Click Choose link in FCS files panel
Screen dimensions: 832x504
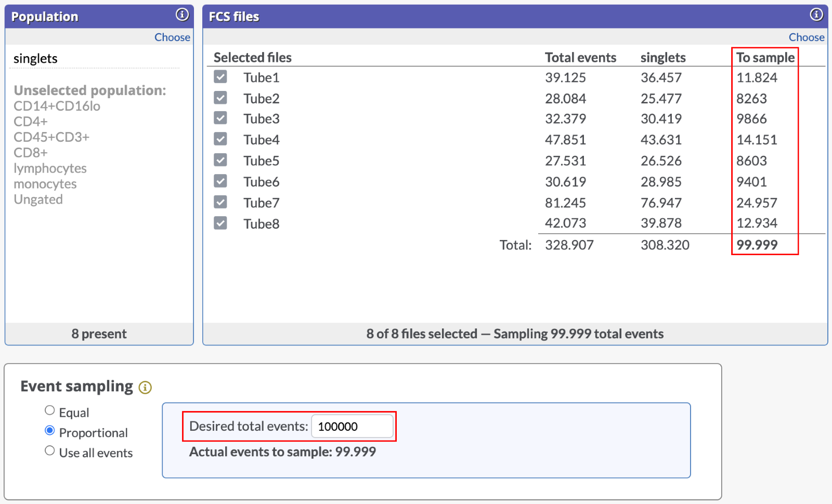tap(806, 37)
